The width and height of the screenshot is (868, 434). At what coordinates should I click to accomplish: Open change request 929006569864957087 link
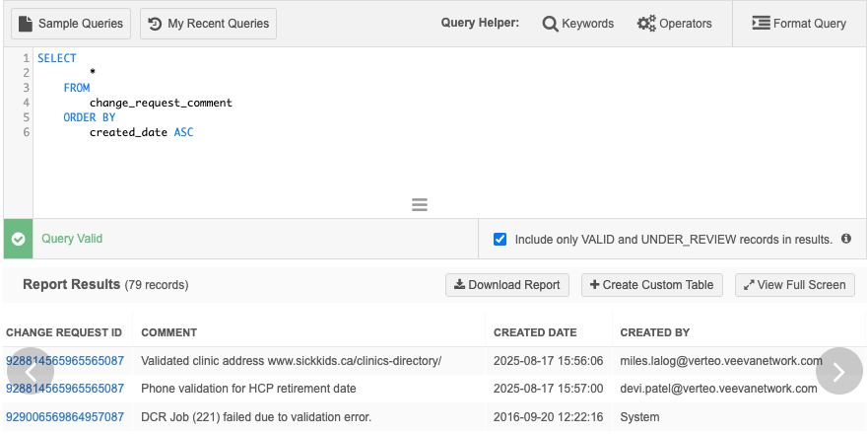[x=65, y=417]
